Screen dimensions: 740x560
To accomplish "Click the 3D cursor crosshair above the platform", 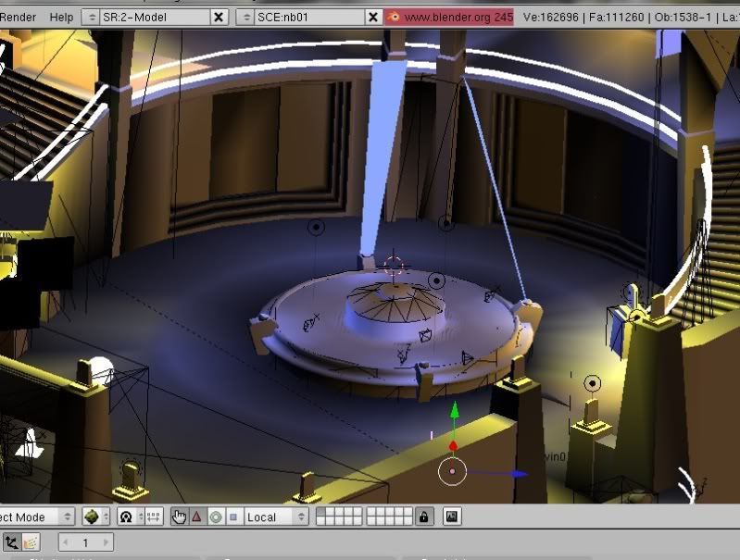I will 394,266.
